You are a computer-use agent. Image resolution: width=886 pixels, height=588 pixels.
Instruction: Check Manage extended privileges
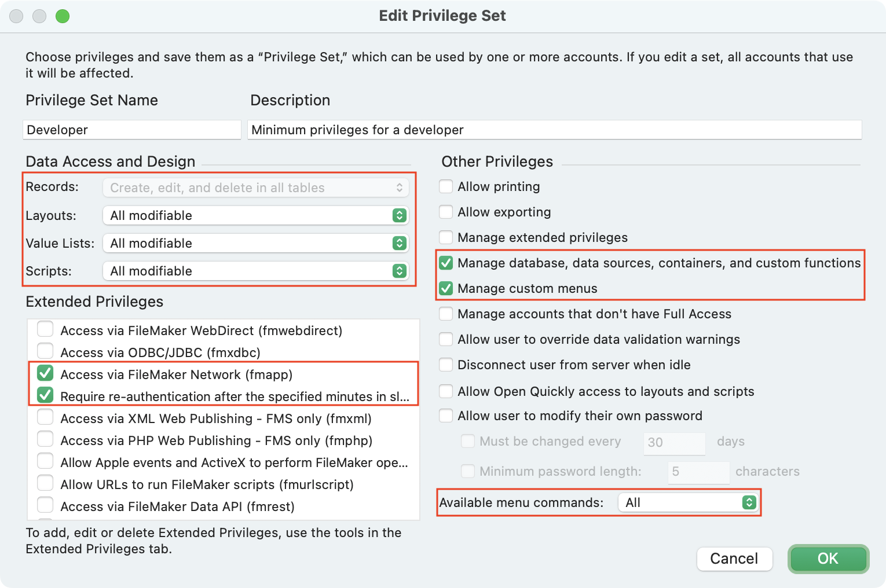(446, 237)
